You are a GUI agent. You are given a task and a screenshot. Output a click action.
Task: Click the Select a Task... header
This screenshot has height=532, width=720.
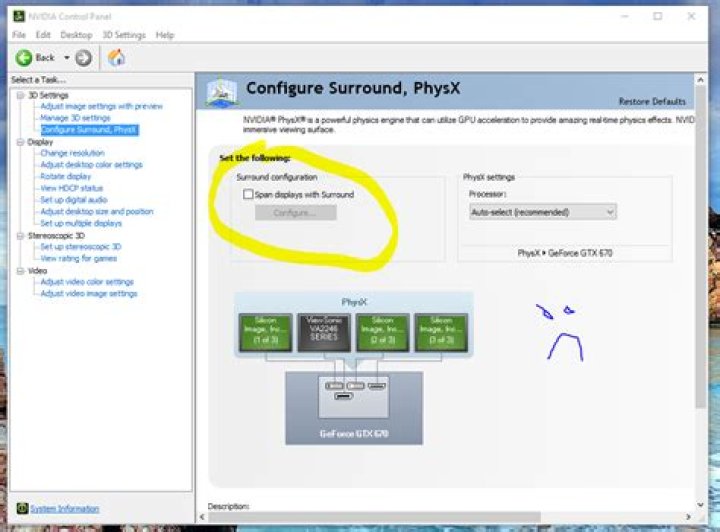(39, 80)
